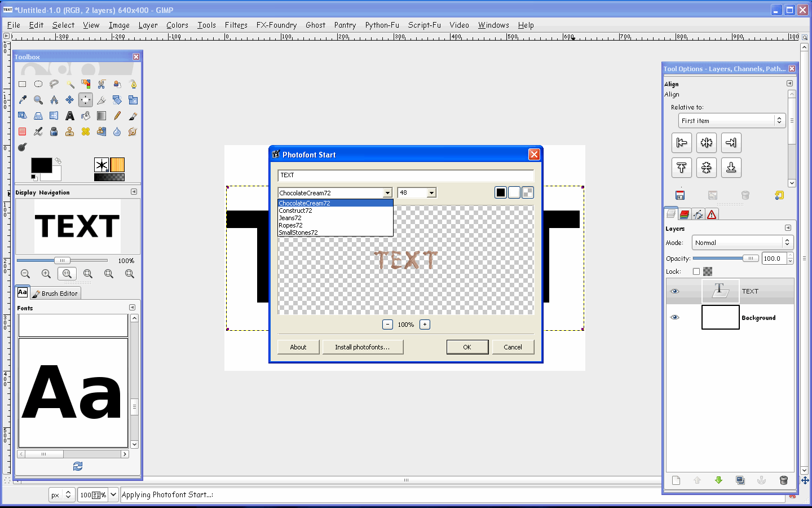Activate the Eraser tool
The image size is (812, 508).
23,132
